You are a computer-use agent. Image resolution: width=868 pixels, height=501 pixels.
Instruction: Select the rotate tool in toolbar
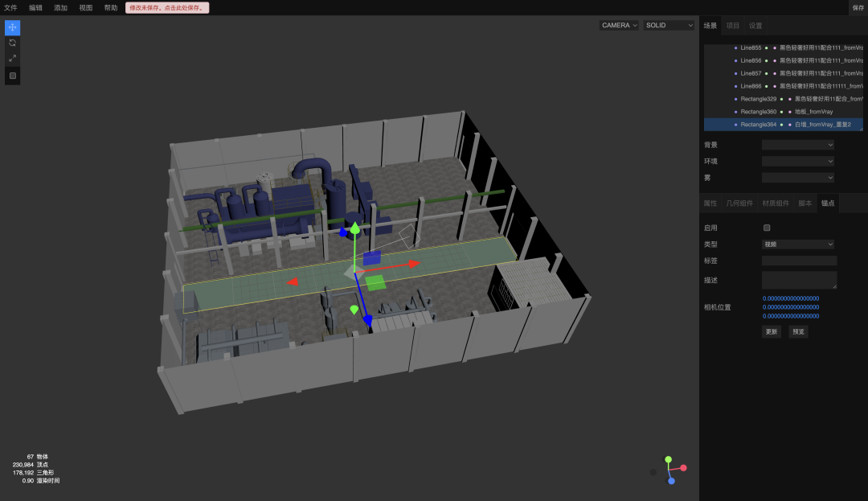pos(12,43)
